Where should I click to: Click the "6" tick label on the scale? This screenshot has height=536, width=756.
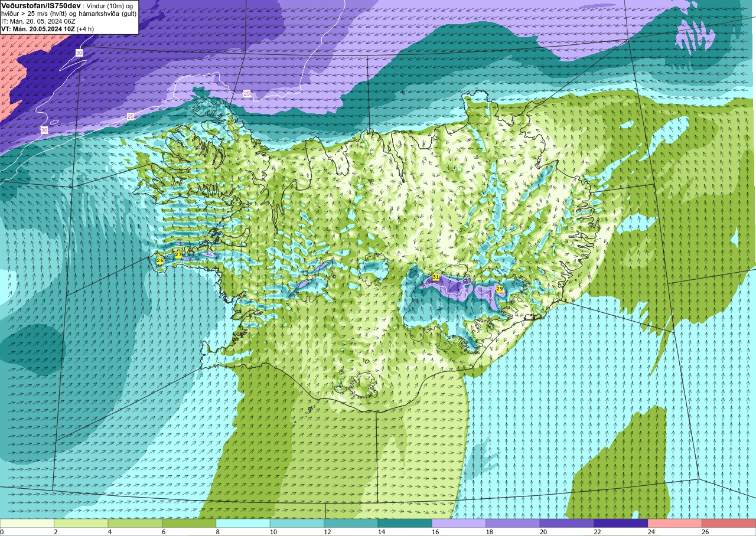[x=164, y=532]
